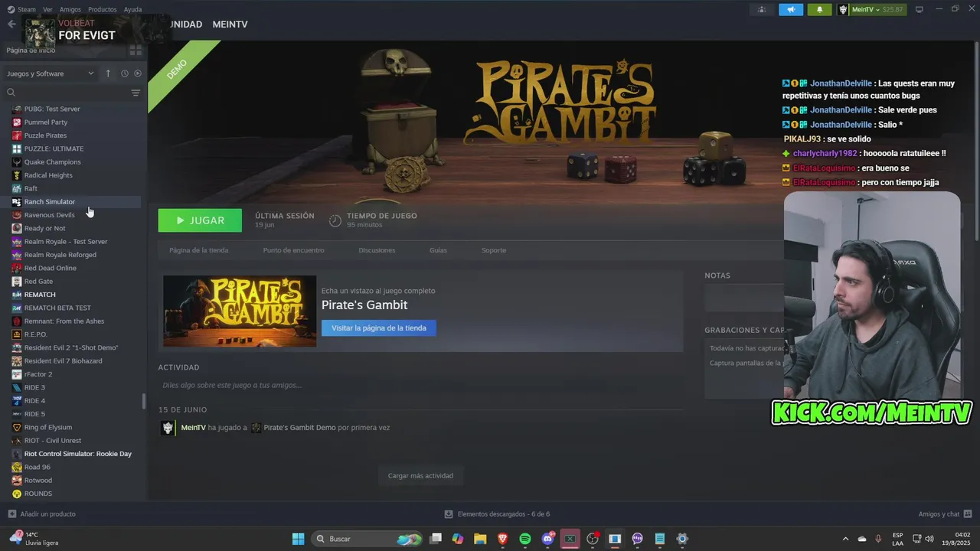This screenshot has width=980, height=551.
Task: Select Puzzle Pirates in library
Action: (45, 135)
